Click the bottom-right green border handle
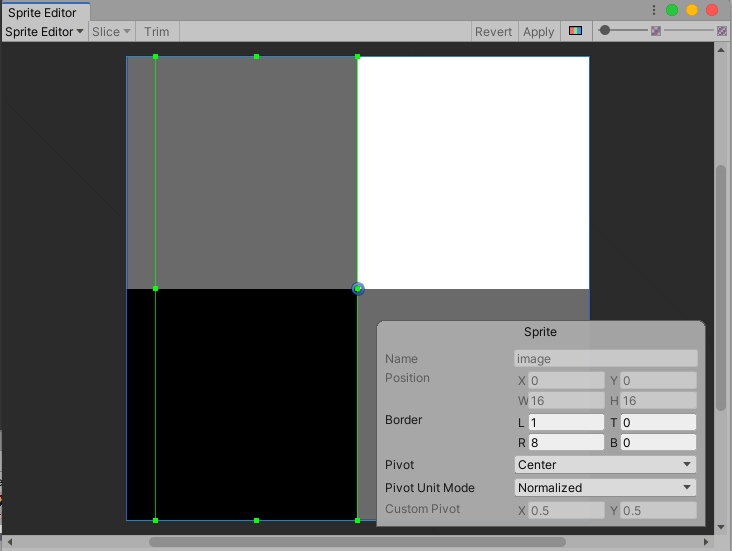 [x=358, y=520]
